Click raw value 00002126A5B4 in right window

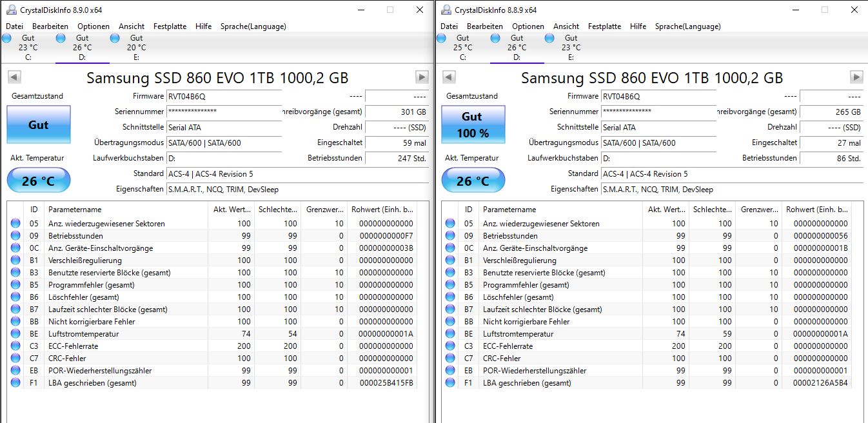point(822,383)
